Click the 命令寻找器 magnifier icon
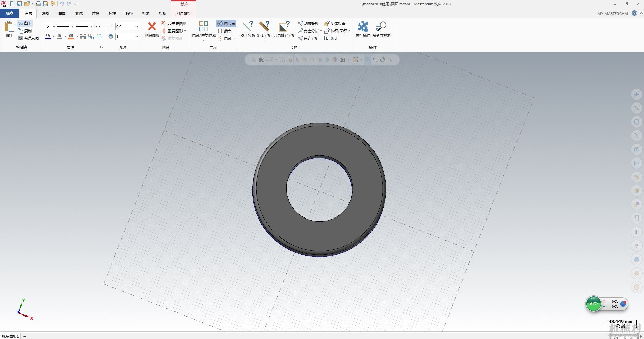 [381, 26]
